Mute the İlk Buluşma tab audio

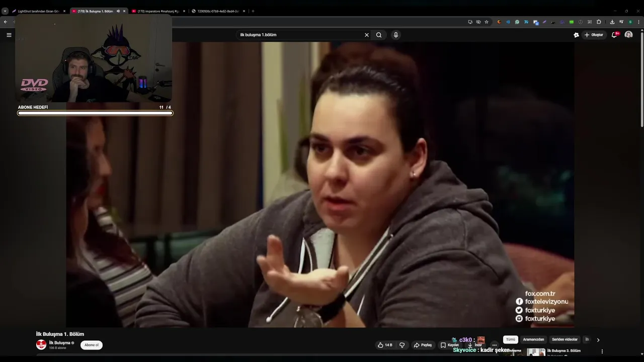[118, 11]
